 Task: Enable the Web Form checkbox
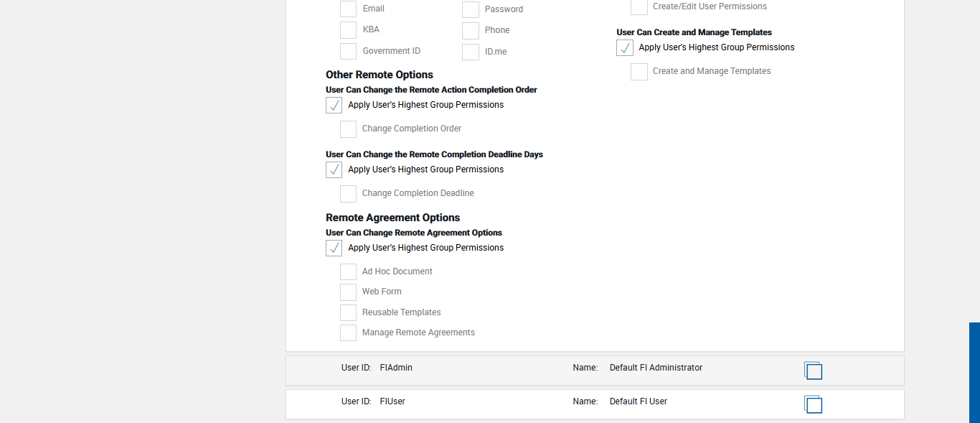pos(348,292)
